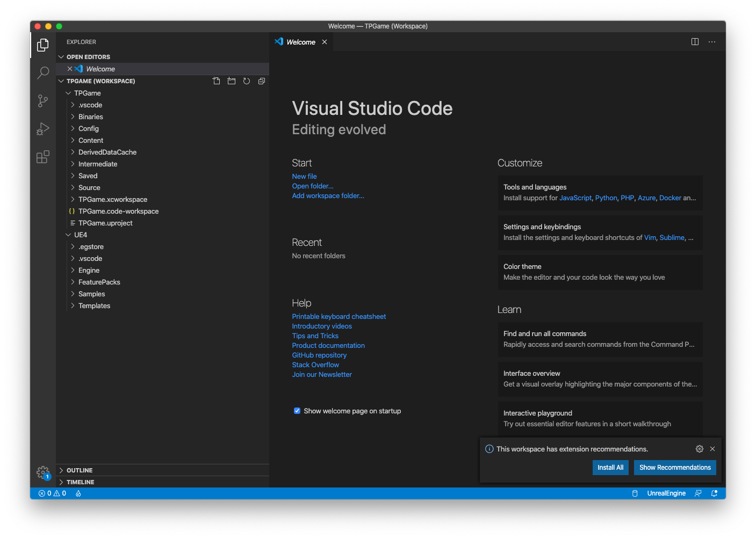Expand the .egstore folder
756x539 pixels.
[162, 247]
